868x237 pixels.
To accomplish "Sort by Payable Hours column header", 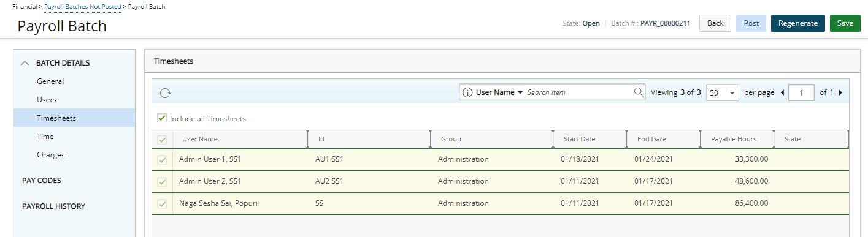I will (733, 139).
